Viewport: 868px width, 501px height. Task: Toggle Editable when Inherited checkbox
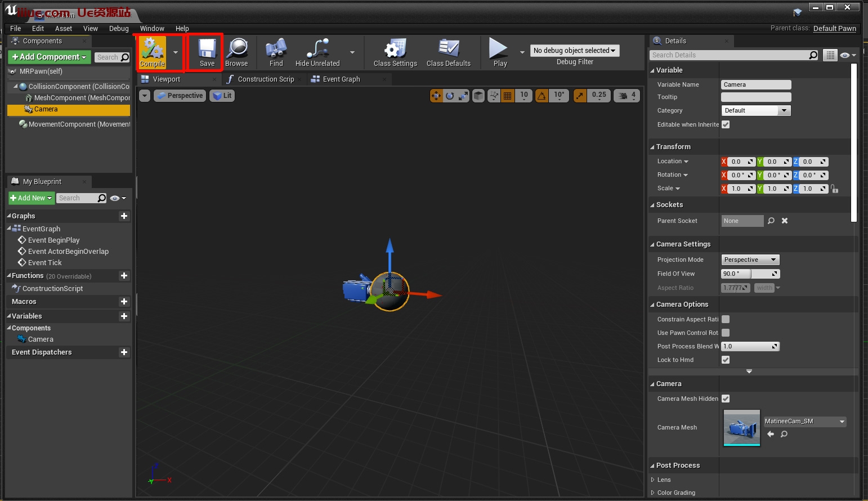click(726, 125)
